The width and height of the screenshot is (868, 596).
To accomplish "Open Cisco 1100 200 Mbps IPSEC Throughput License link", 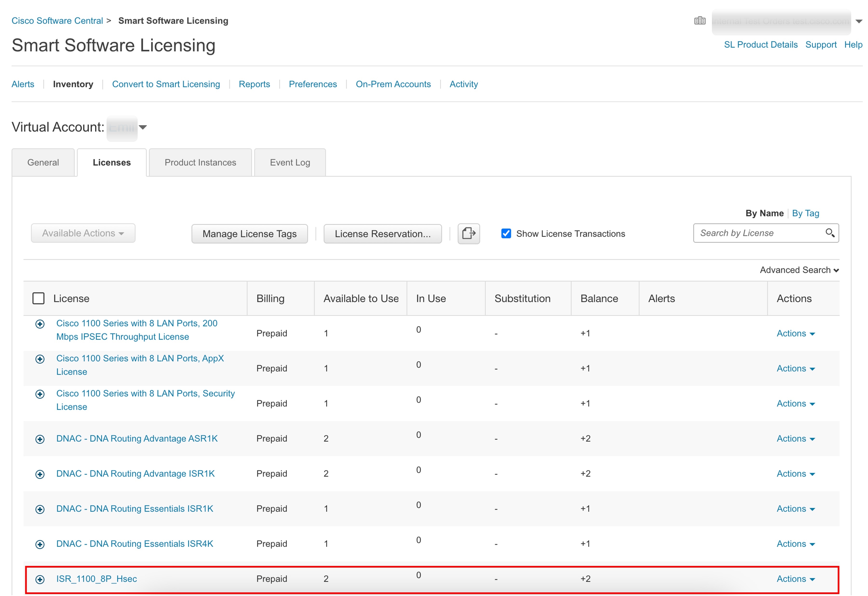I will 137,330.
